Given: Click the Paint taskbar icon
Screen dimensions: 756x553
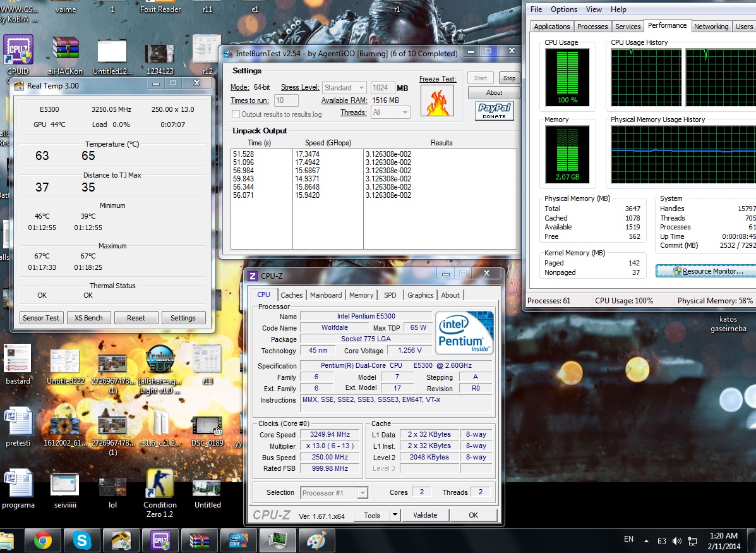Looking at the screenshot, I should click(315, 540).
